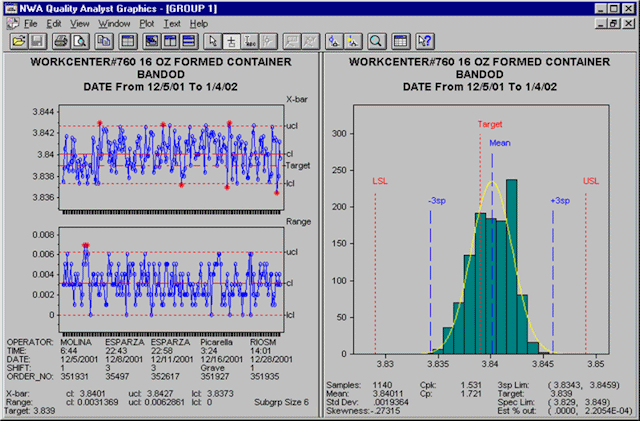Click the Save diskette toolbar icon
The width and height of the screenshot is (640, 421).
[37, 41]
